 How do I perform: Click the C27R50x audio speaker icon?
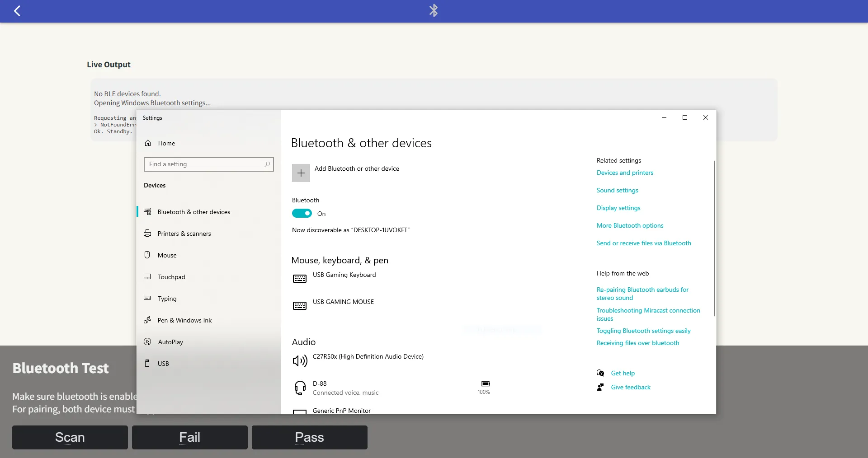click(x=300, y=360)
